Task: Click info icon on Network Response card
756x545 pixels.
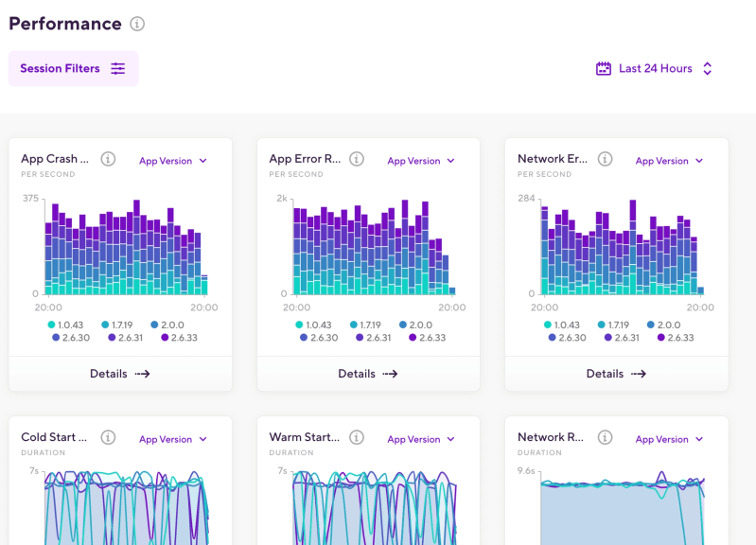Action: coord(605,437)
